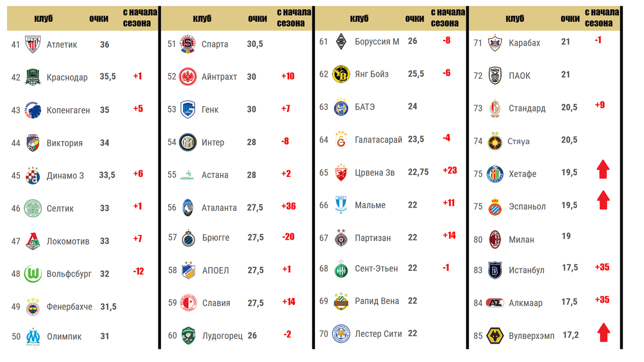The image size is (644, 362).
Task: Select the Галатасарай logo
Action: pyautogui.click(x=341, y=139)
